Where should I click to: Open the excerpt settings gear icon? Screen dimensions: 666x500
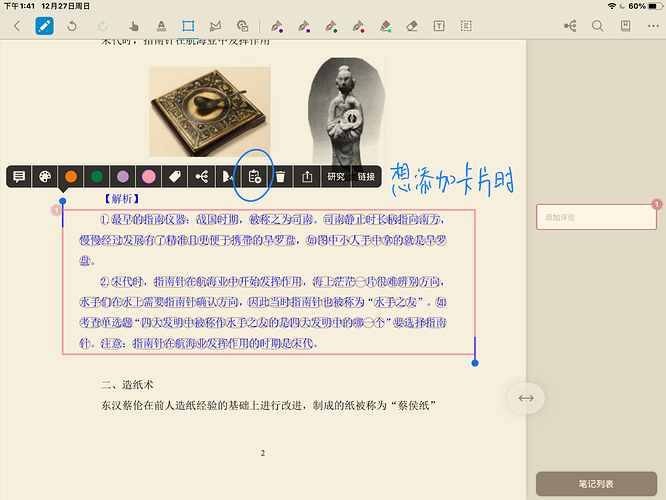(243, 26)
